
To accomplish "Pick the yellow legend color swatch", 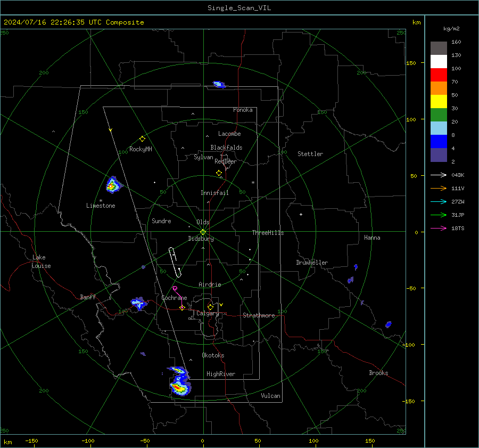I will click(439, 102).
